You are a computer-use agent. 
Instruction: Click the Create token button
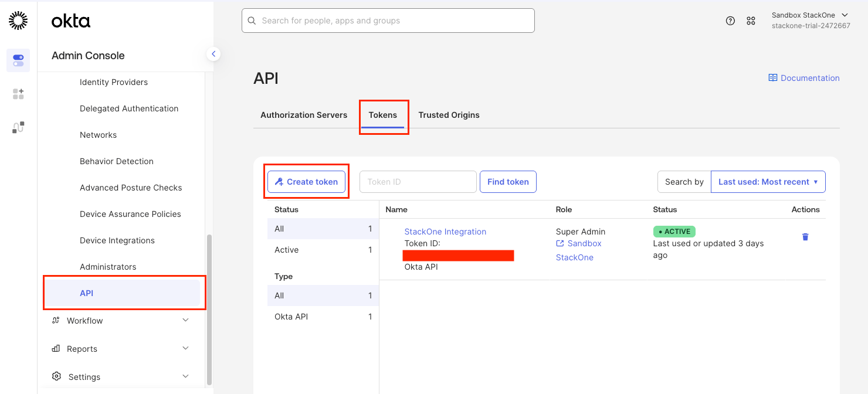tap(306, 182)
